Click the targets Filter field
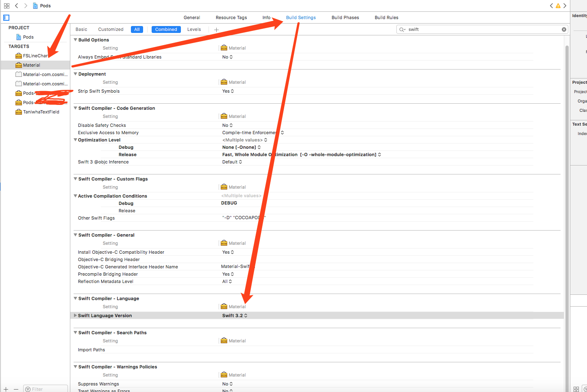587x392 pixels. (x=46, y=389)
